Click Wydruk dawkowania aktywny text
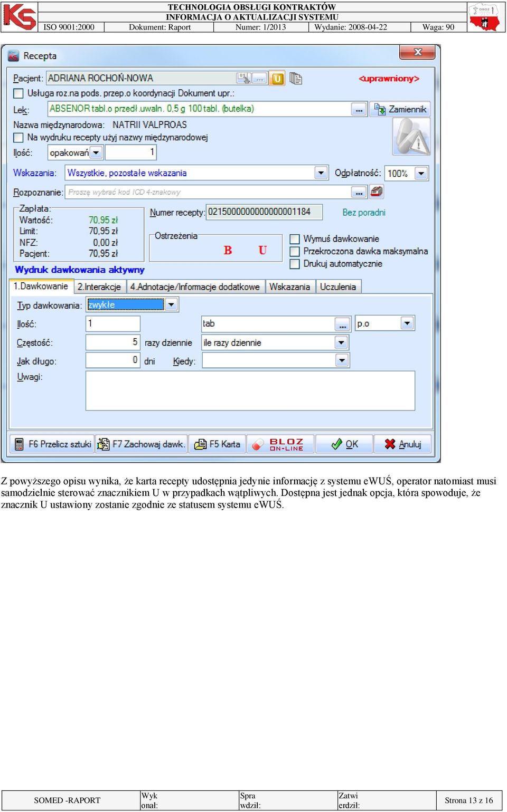 click(x=80, y=270)
